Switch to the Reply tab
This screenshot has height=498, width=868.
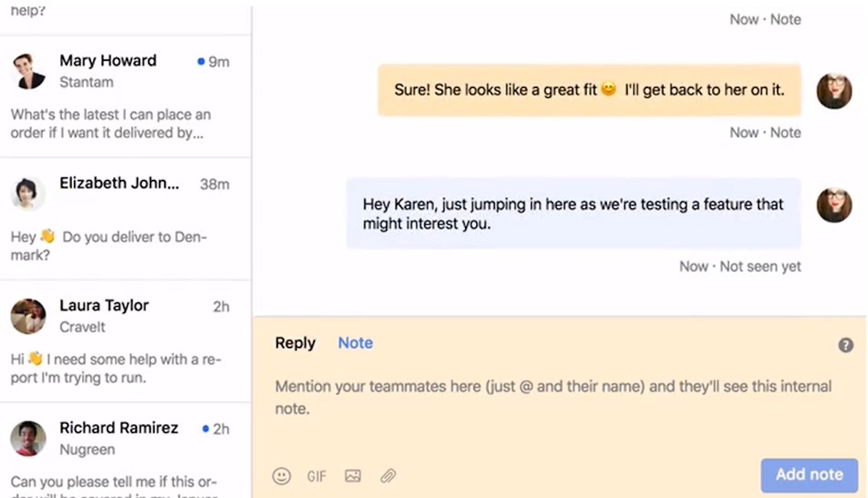coord(295,343)
